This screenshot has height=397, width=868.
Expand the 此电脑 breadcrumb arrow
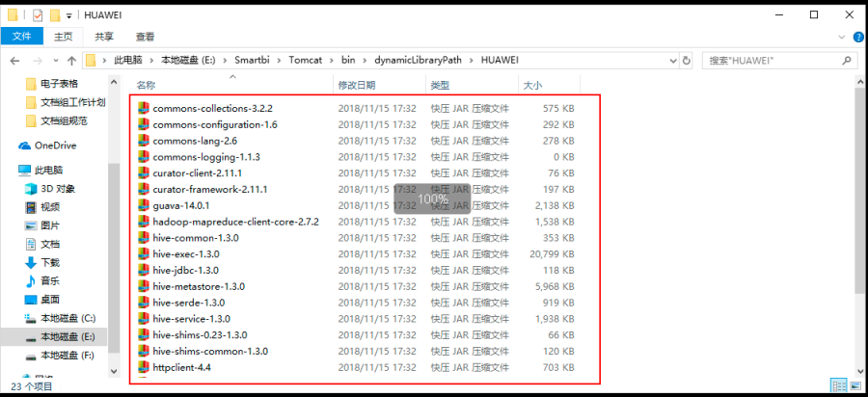coord(151,61)
